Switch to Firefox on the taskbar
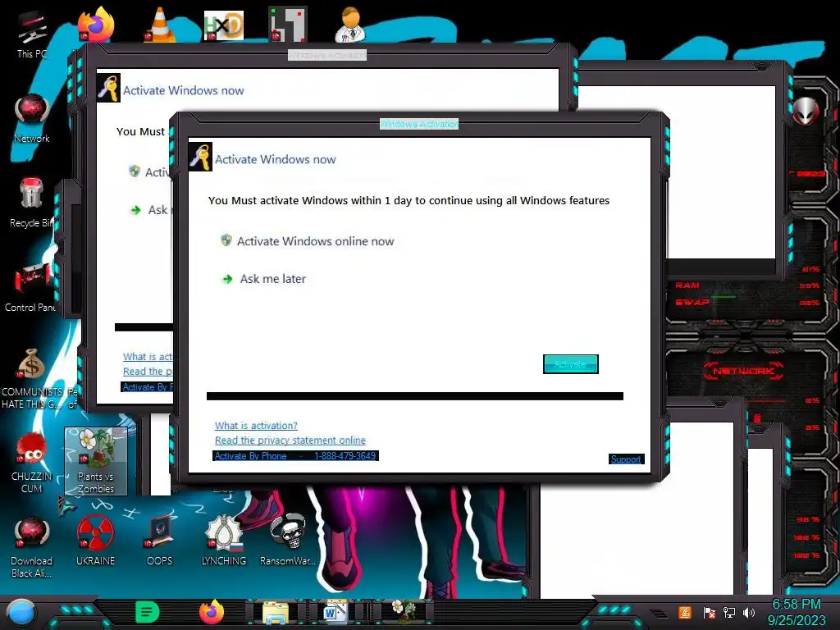The image size is (840, 630). click(x=212, y=612)
